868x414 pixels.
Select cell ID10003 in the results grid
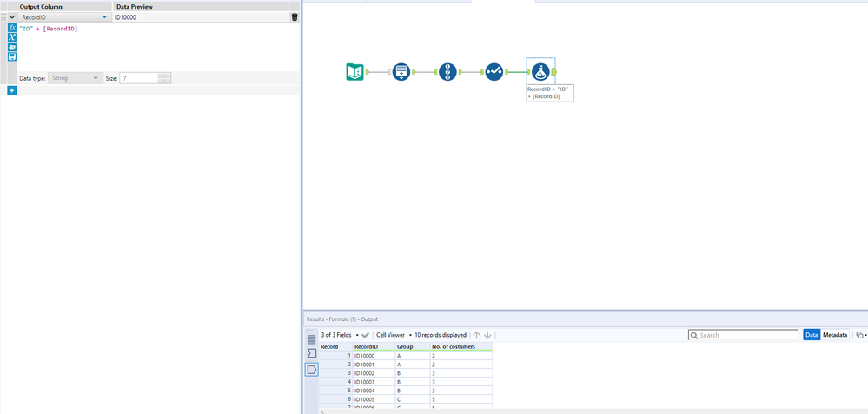point(374,381)
